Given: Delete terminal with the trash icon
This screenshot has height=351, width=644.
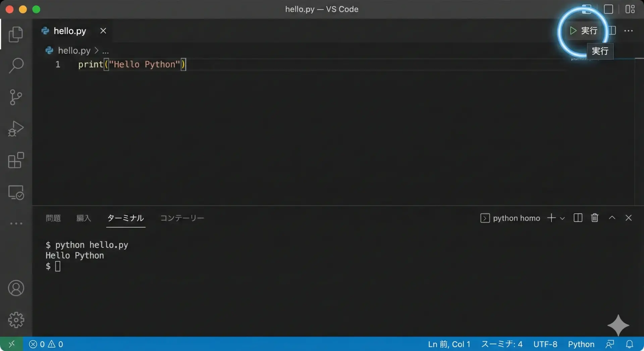Looking at the screenshot, I should click(594, 218).
